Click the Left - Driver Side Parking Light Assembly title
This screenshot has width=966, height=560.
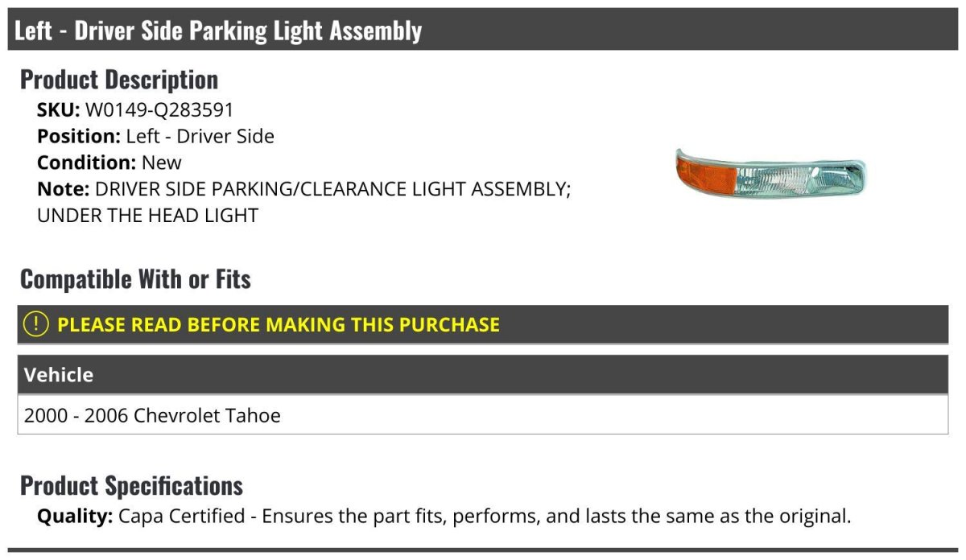click(x=218, y=31)
